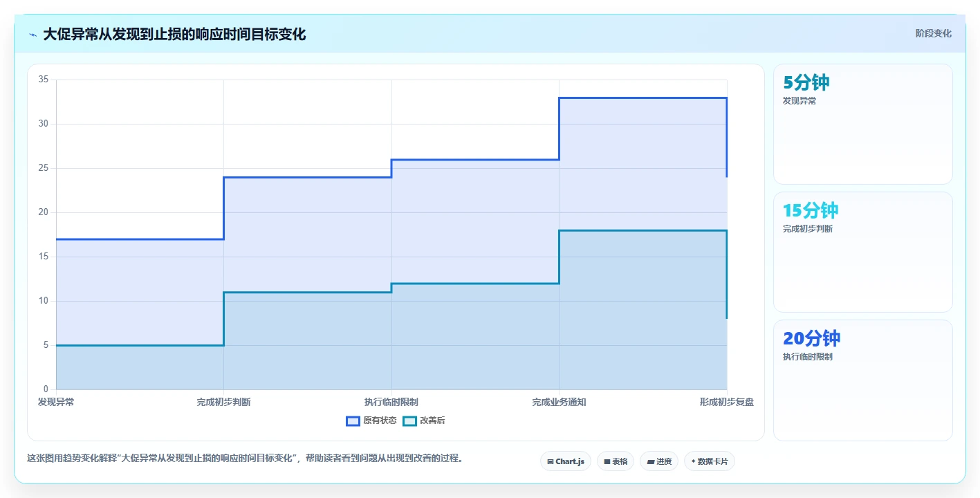Screen dimensions: 980x498
Task: Click the 5 y-axis tick value
Action: tap(46, 345)
